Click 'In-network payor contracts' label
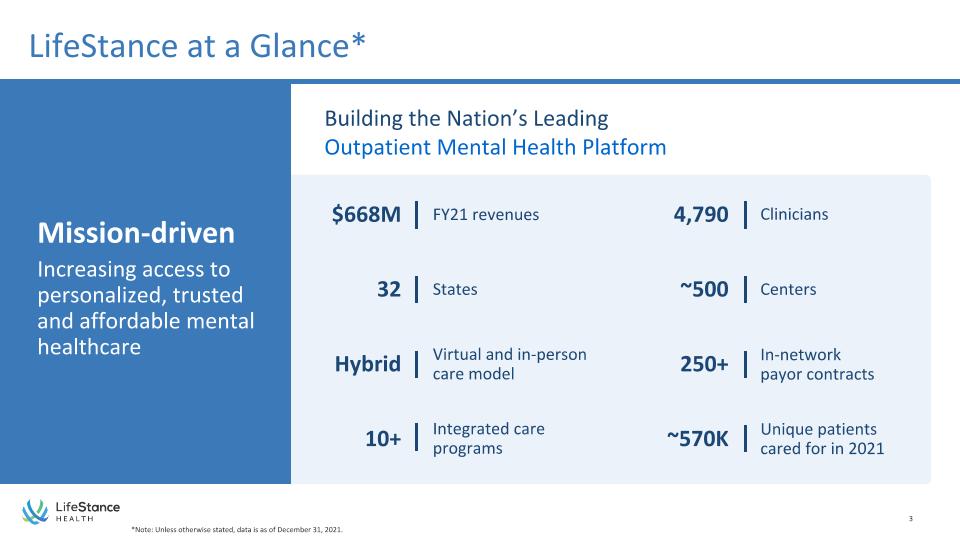 coord(817,364)
